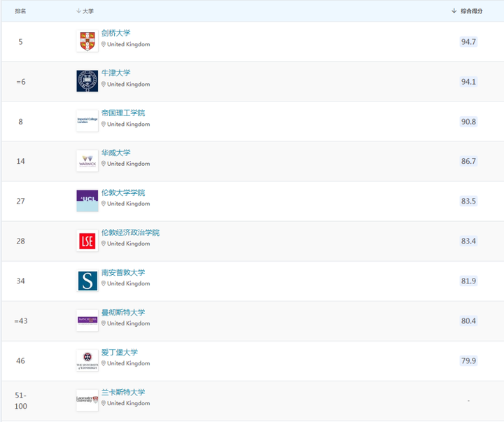Click the University of Edinburgh logo

click(87, 360)
